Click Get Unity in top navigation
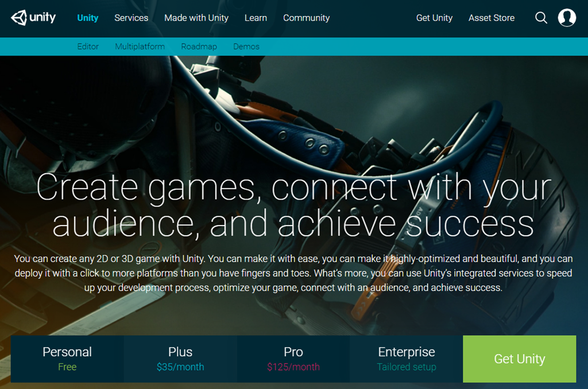The height and width of the screenshot is (389, 588). click(434, 18)
